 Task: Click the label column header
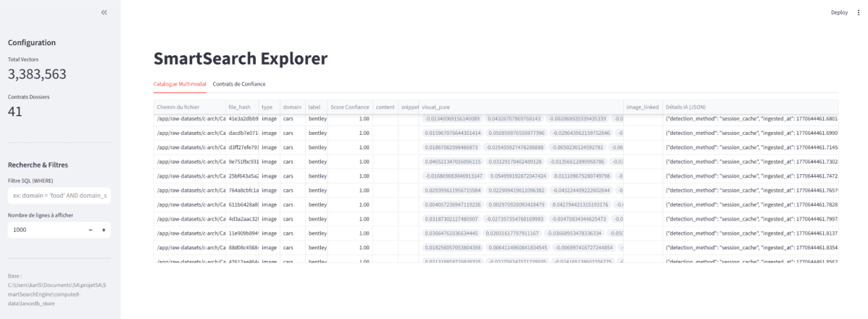(316, 107)
